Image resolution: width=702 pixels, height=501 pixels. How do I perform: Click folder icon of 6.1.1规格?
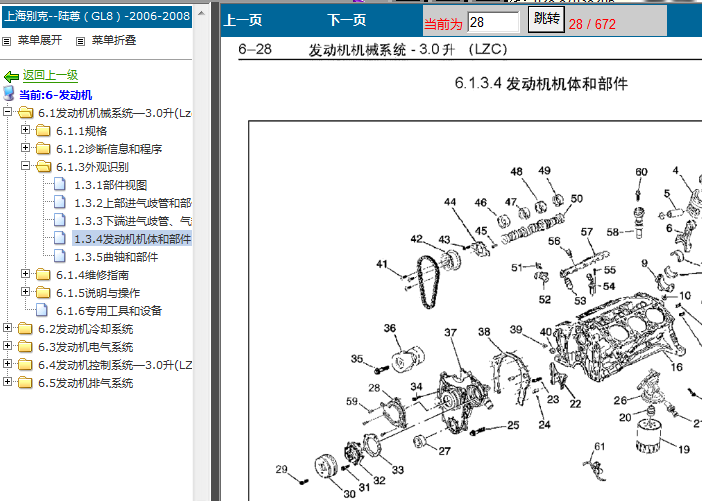[43, 130]
